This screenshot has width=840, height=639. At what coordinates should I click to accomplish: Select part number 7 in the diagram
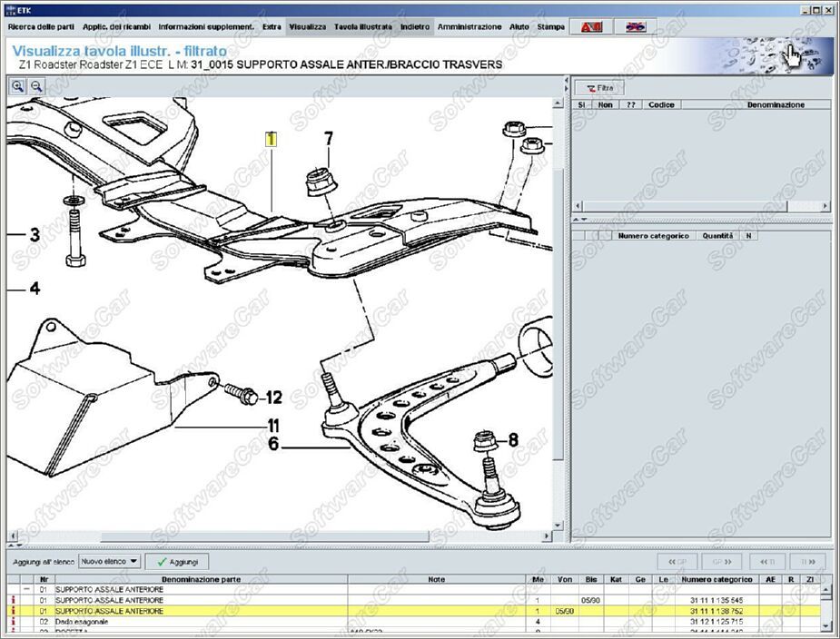pyautogui.click(x=328, y=139)
